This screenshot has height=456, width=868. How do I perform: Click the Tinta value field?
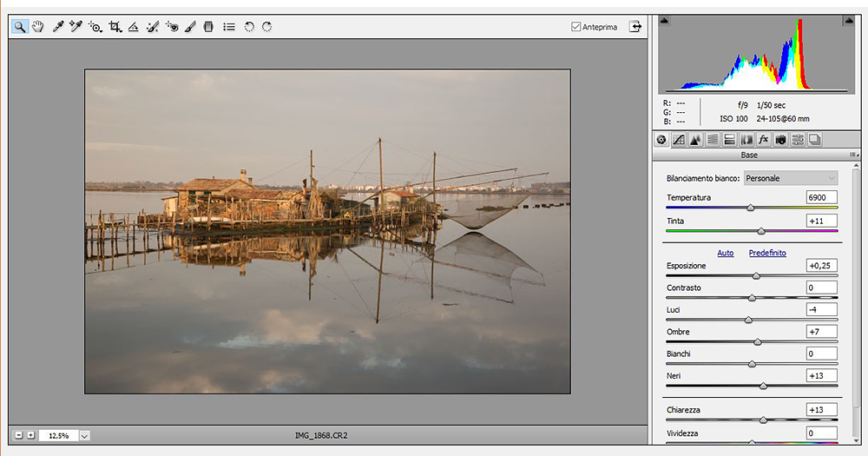pyautogui.click(x=821, y=221)
